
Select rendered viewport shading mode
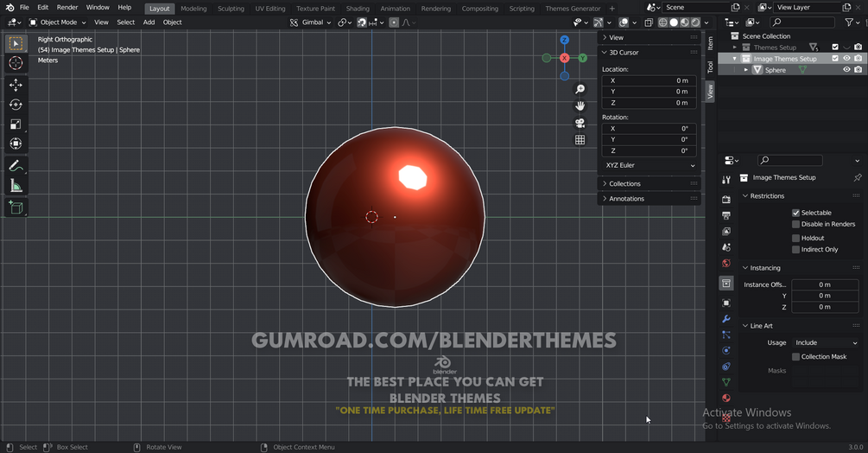tap(696, 22)
